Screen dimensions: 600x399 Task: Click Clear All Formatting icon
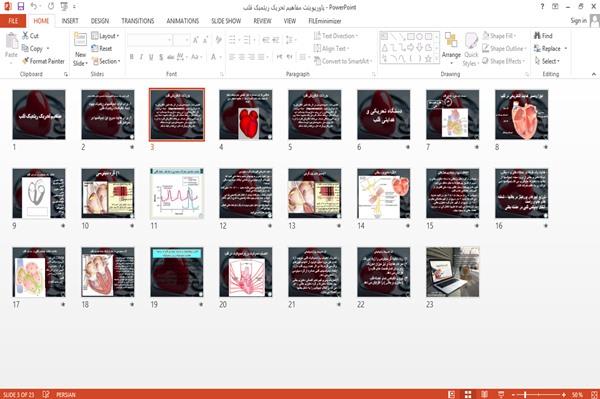click(218, 40)
